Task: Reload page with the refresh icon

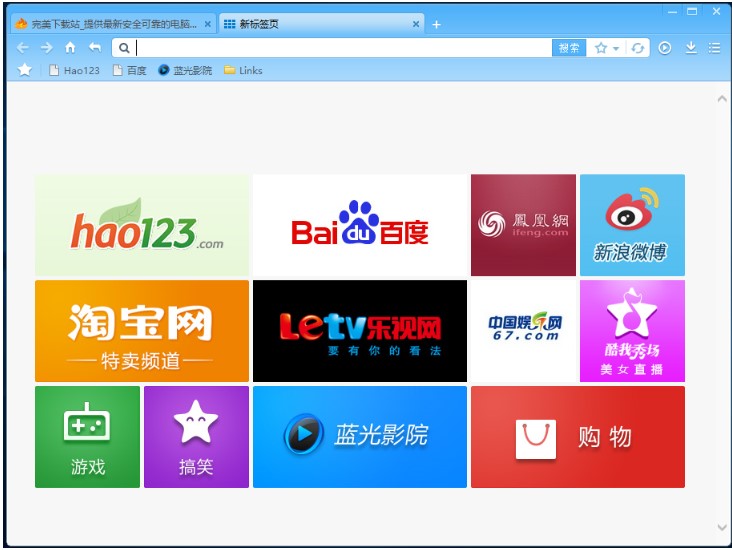Action: click(x=638, y=48)
